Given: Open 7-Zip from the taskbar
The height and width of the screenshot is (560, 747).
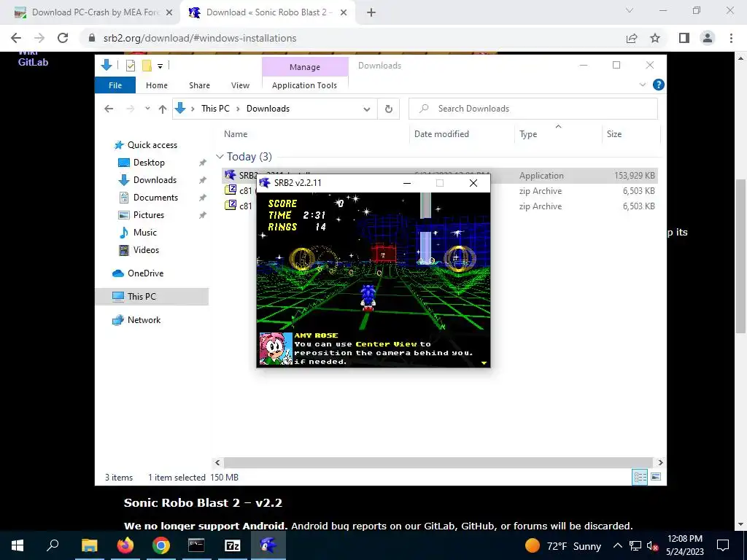Looking at the screenshot, I should [x=232, y=545].
